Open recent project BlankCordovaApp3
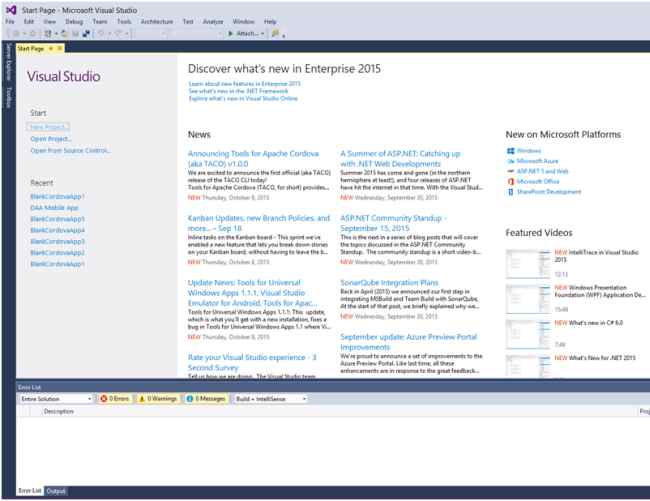The height and width of the screenshot is (501, 650). tap(57, 241)
